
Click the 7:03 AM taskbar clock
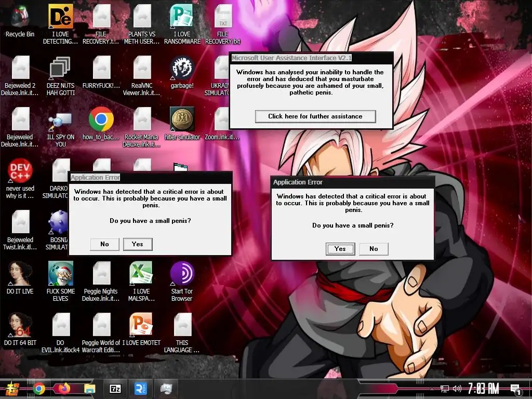[484, 389]
